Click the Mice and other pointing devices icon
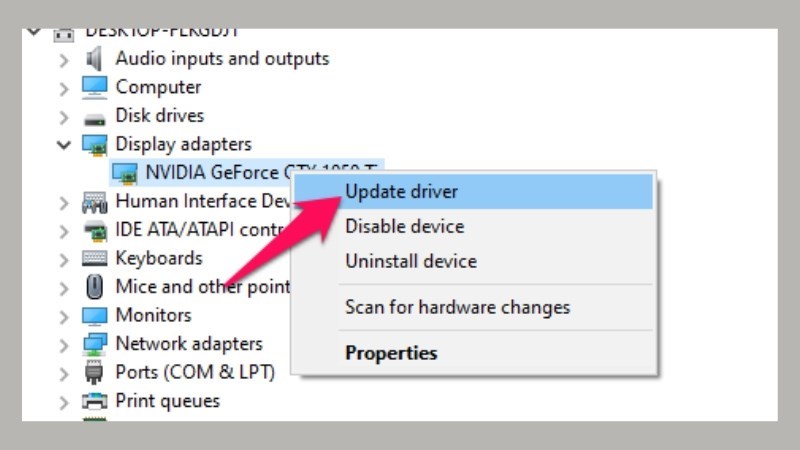The image size is (800, 450). pos(94,287)
